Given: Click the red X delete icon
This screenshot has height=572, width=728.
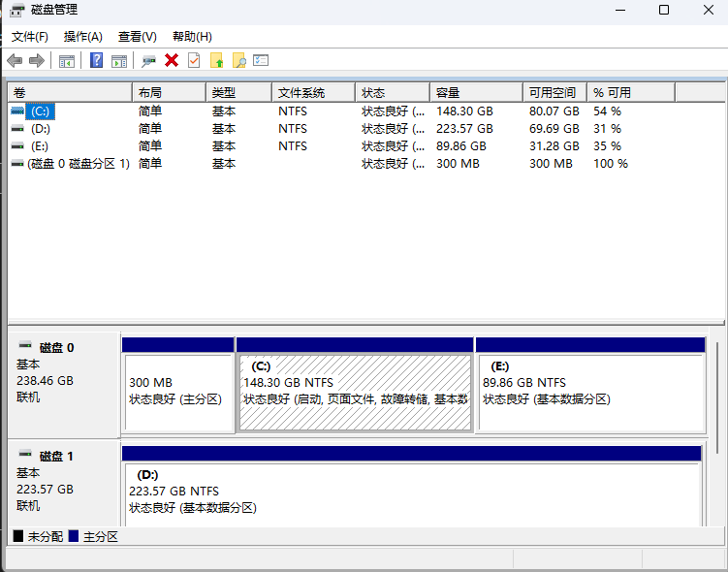Looking at the screenshot, I should pos(172,60).
